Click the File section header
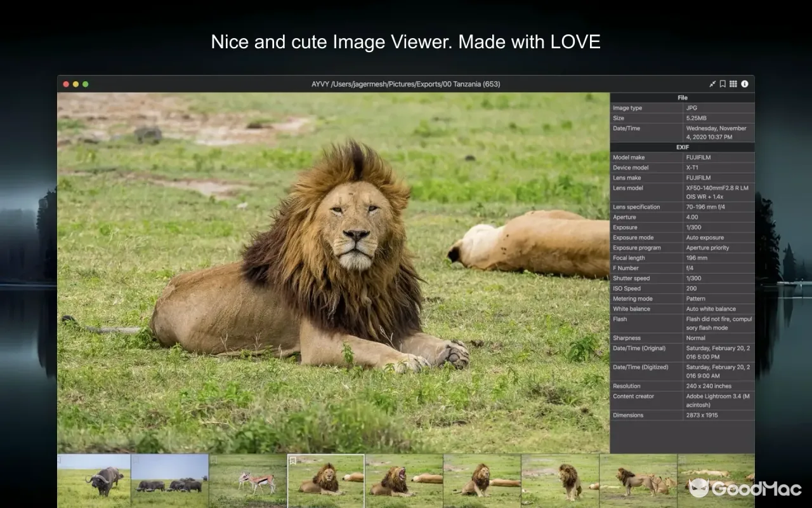Screen dimensions: 812x508 (683, 98)
